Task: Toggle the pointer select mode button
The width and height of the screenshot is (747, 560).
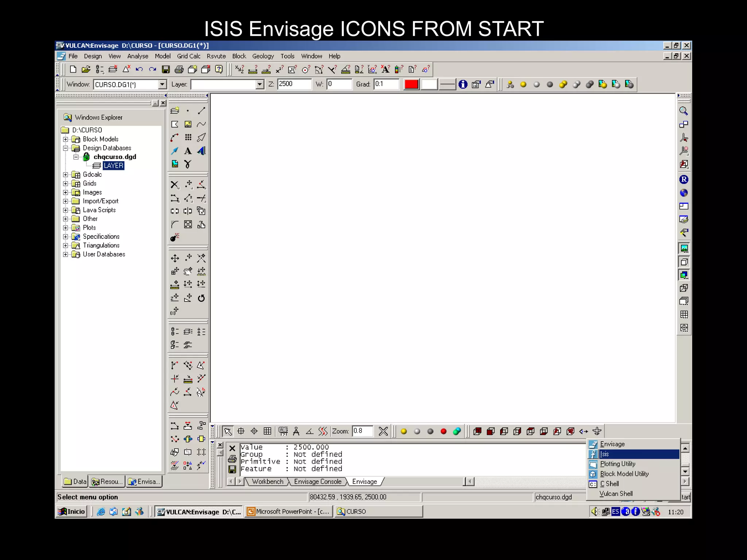Action: 228,432
